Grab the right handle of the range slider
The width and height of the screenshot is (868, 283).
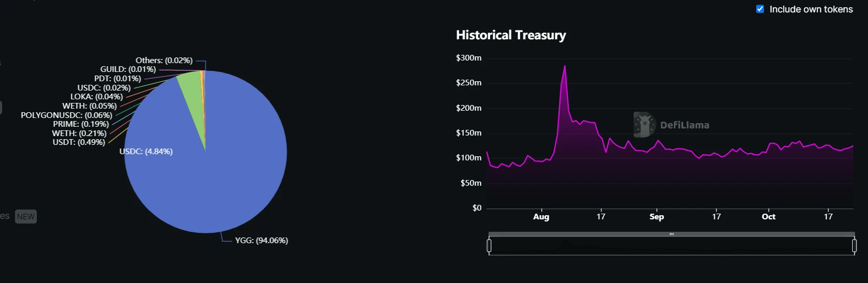(x=855, y=246)
